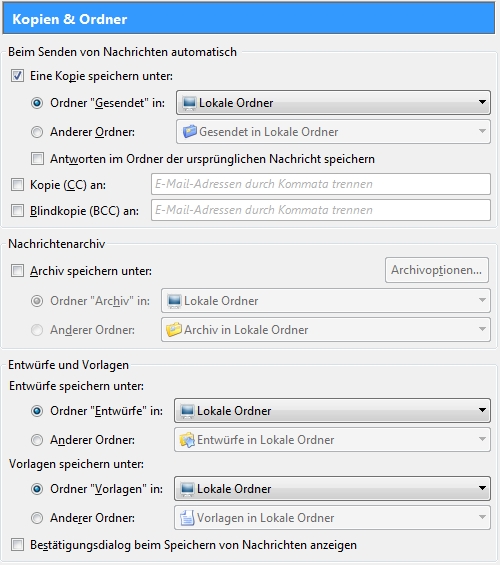Image resolution: width=500 pixels, height=565 pixels.
Task: Open the Archivoptionen button
Action: tap(437, 270)
